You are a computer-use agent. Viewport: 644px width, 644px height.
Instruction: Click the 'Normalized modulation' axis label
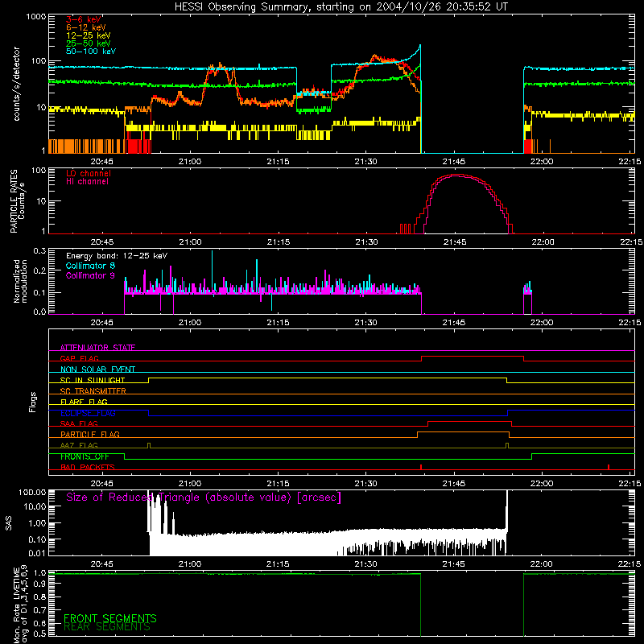20,281
